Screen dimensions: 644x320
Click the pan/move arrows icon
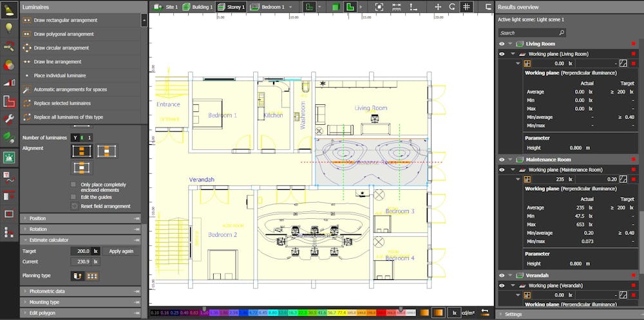click(438, 6)
